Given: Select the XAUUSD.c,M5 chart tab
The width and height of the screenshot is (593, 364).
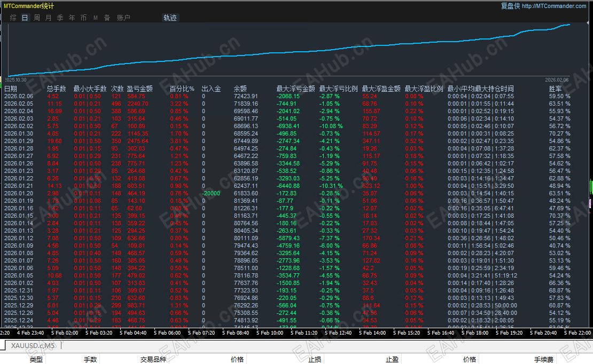Looking at the screenshot, I should click(33, 345).
